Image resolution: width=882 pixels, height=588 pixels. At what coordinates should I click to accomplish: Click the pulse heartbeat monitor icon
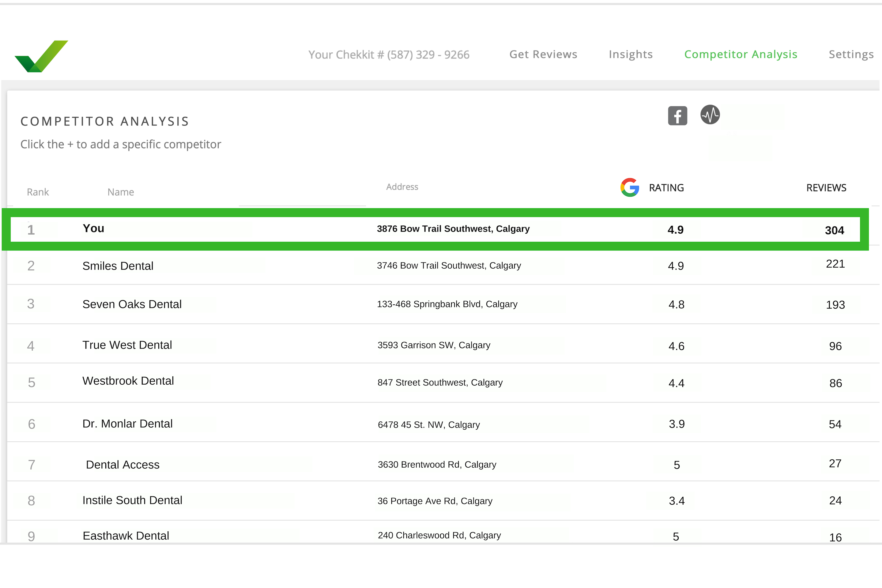710,114
